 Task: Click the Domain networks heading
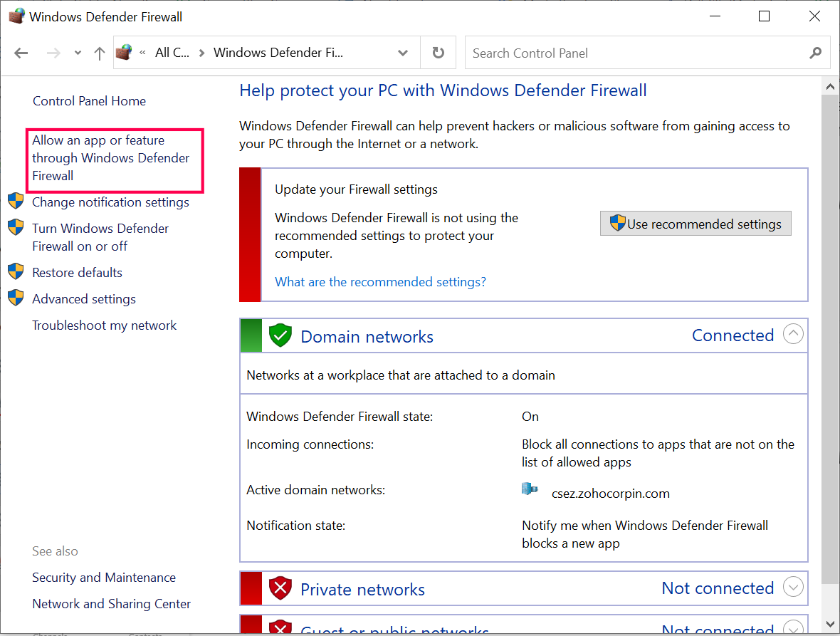(367, 336)
